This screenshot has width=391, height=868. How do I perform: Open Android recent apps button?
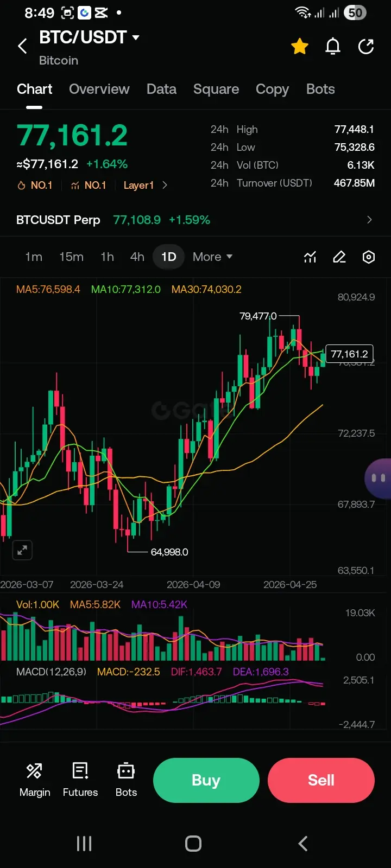84,844
